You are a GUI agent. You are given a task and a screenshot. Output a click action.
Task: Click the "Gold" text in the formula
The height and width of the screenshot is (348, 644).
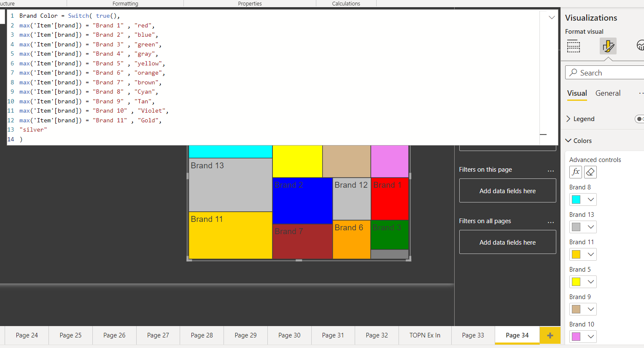pos(148,121)
